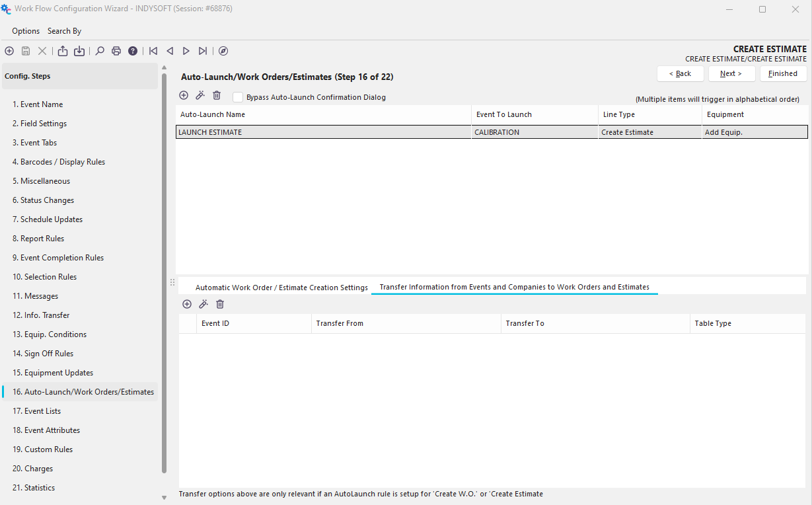Open the Options menu

point(26,31)
